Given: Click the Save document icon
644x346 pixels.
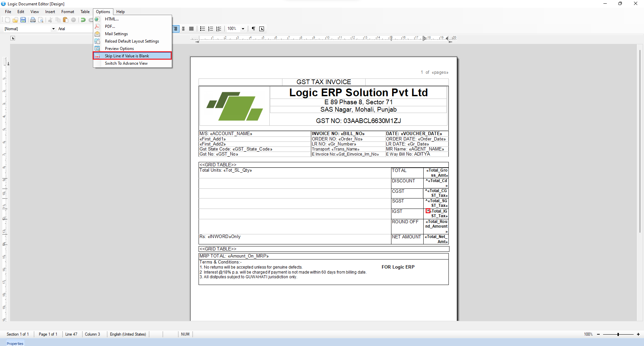Looking at the screenshot, I should click(23, 20).
